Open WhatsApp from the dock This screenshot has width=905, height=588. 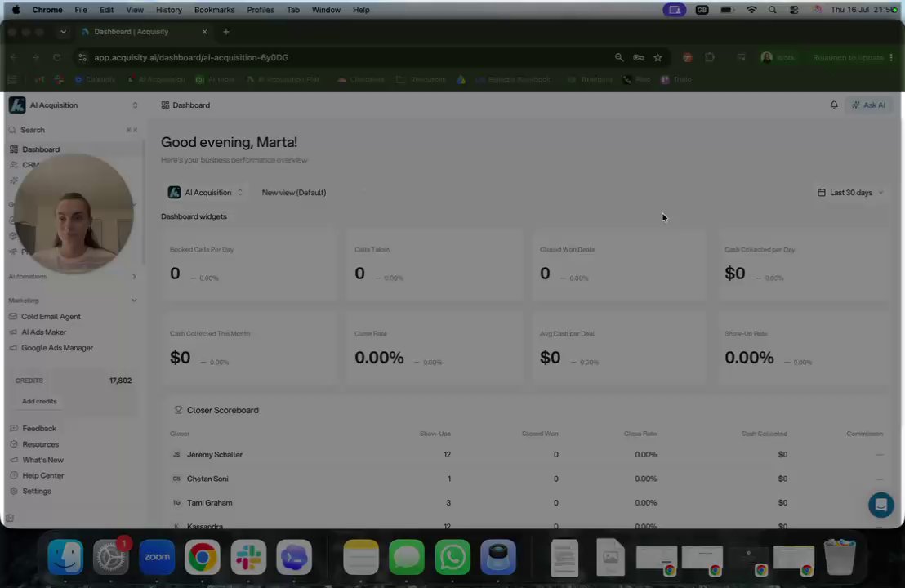click(452, 557)
